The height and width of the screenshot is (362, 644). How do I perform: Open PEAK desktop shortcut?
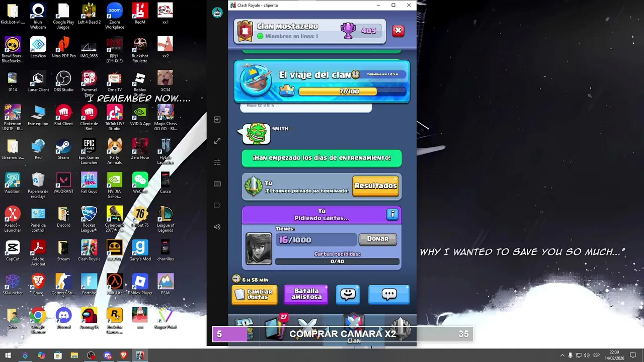pos(166,284)
